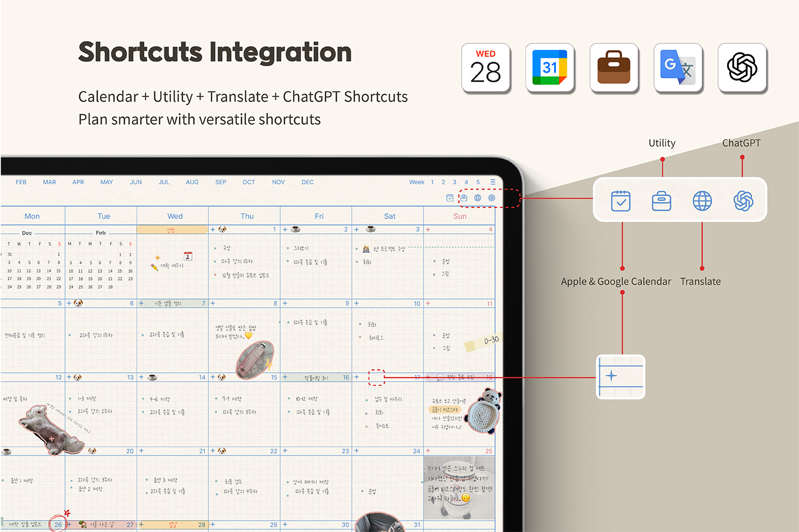Screen dimensions: 799x532
Task: Open the hamburger menu beside week numbers
Action: 493,182
